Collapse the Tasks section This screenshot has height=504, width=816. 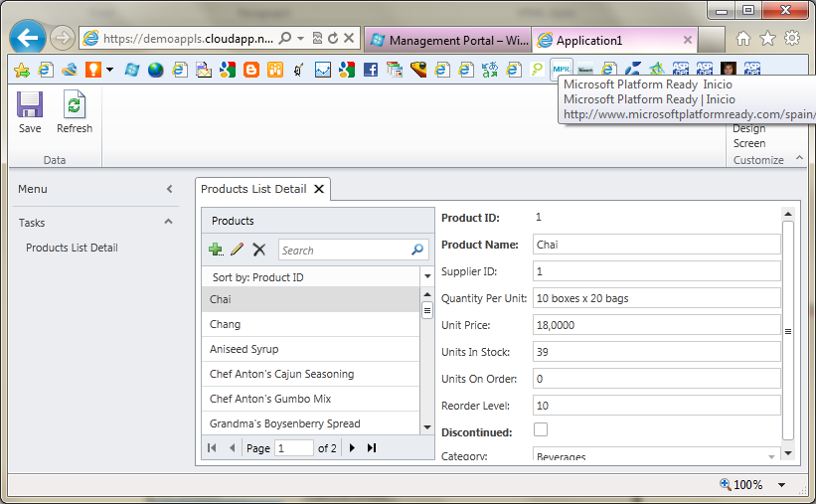click(168, 223)
